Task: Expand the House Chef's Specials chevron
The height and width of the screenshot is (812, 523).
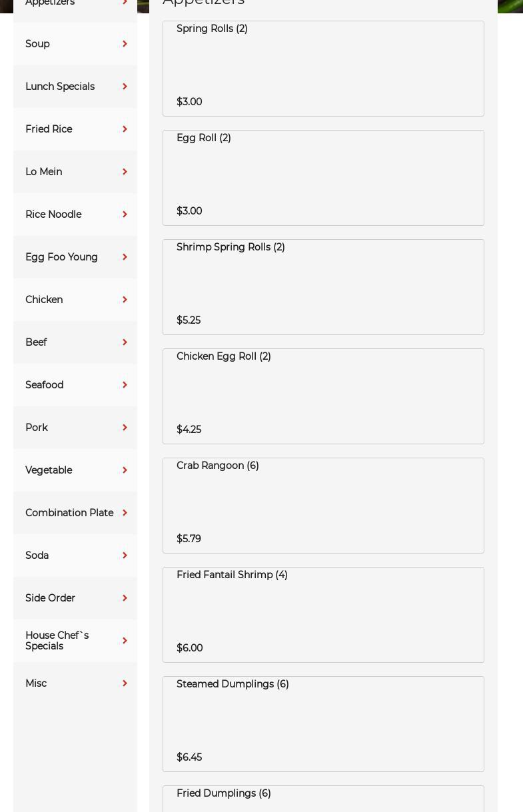Action: 125,641
